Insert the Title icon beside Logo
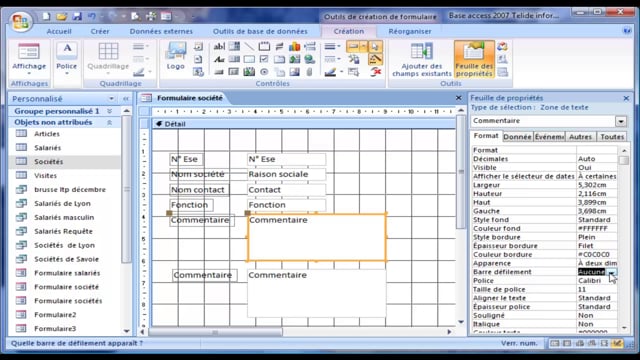 point(198,47)
